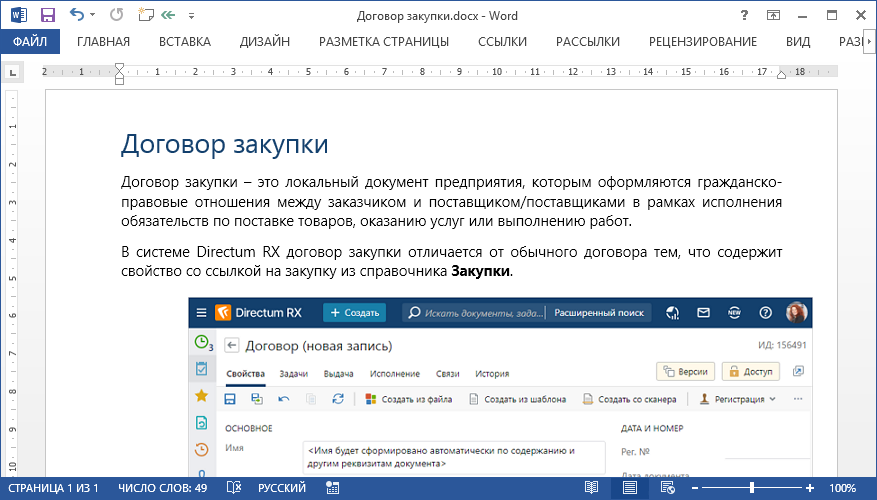Open Ribbon Display Options menu
This screenshot has width=877, height=500.
click(774, 15)
